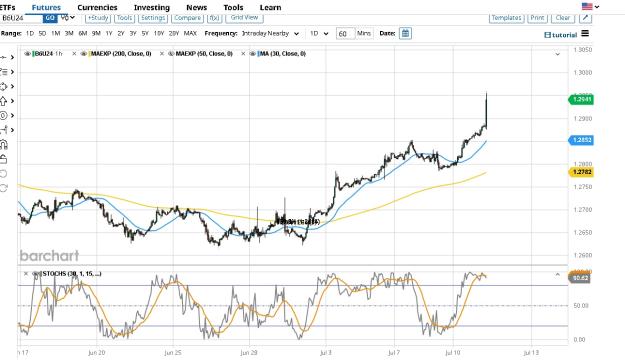Click the B6U24 symbol input field
This screenshot has width=625, height=361.
click(22, 18)
